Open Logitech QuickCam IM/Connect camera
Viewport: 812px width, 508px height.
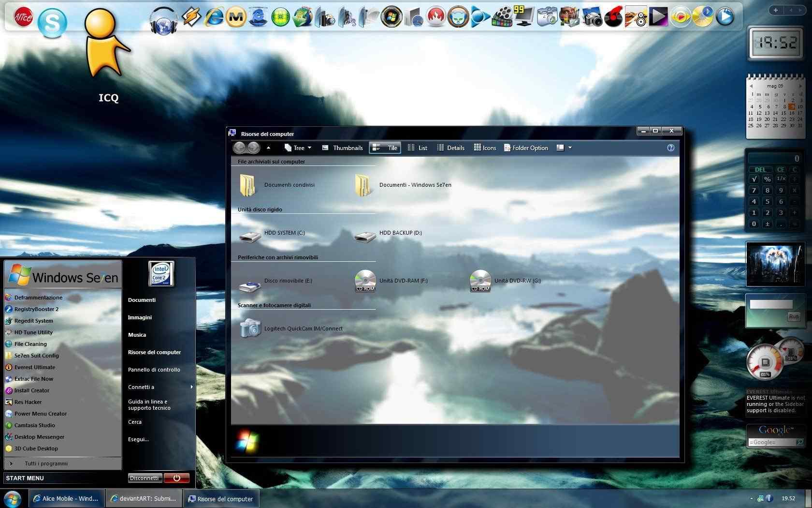pyautogui.click(x=291, y=329)
